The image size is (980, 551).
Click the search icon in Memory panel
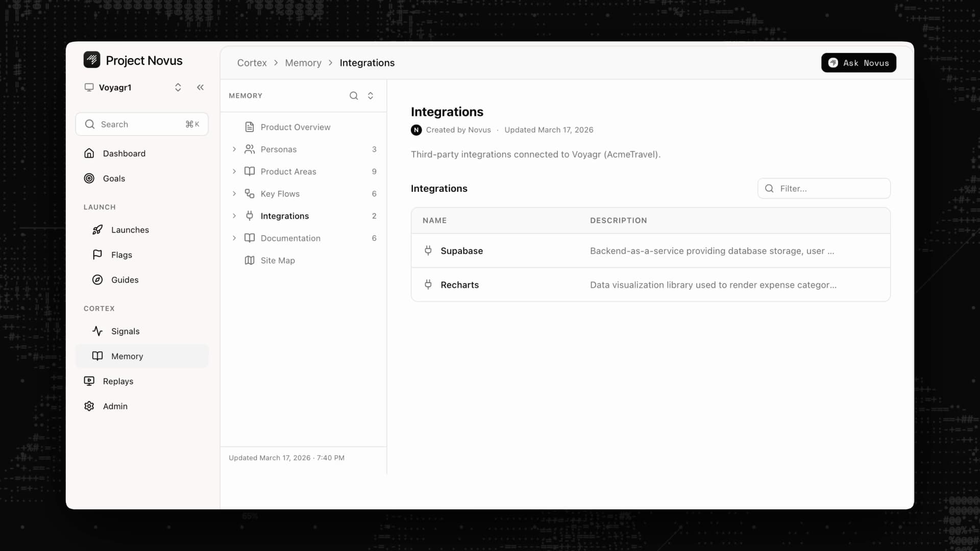(x=353, y=96)
